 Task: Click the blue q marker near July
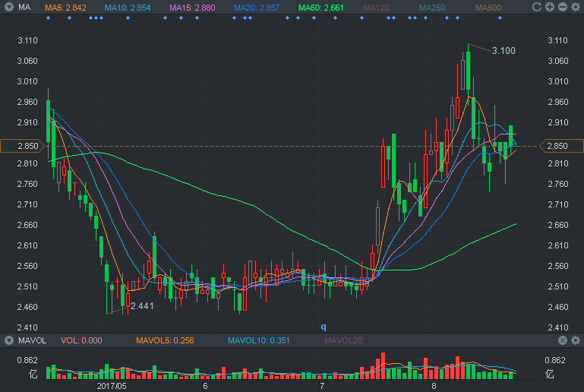[x=324, y=327]
